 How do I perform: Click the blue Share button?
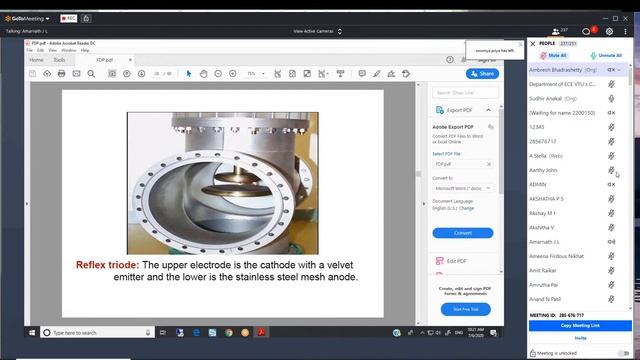pos(482,74)
